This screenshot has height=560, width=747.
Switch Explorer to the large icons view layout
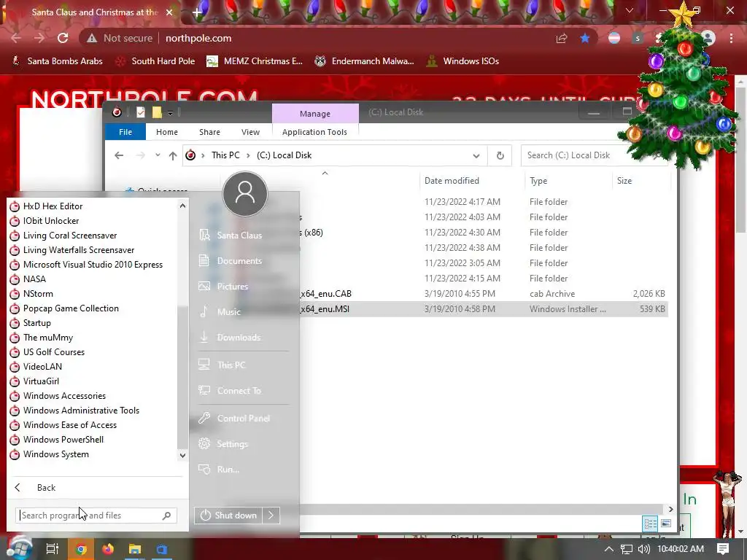[666, 524]
